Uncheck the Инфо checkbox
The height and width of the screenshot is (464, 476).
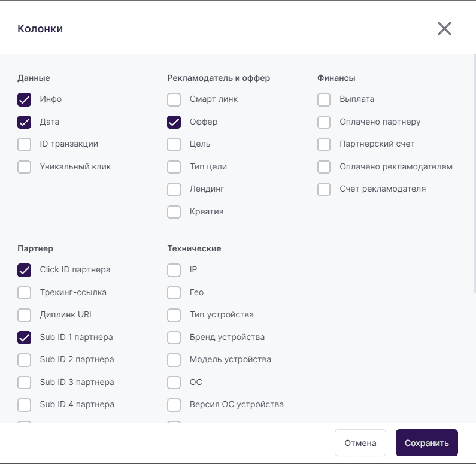pos(25,99)
